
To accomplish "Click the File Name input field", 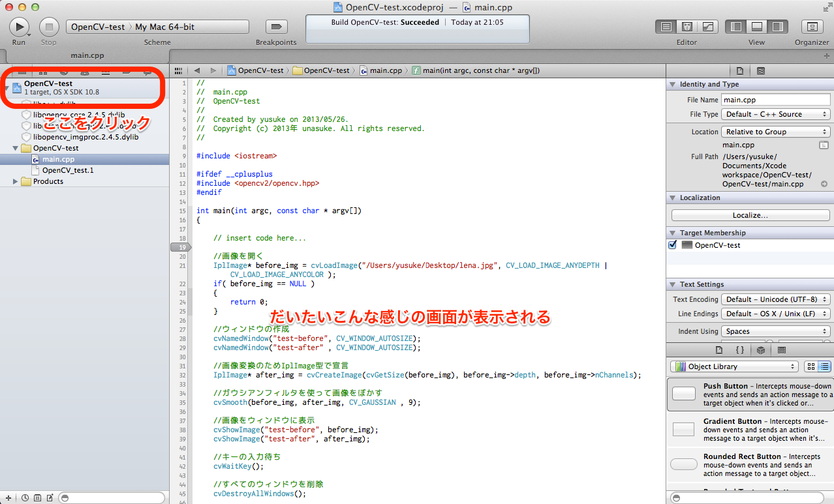I will tap(776, 100).
